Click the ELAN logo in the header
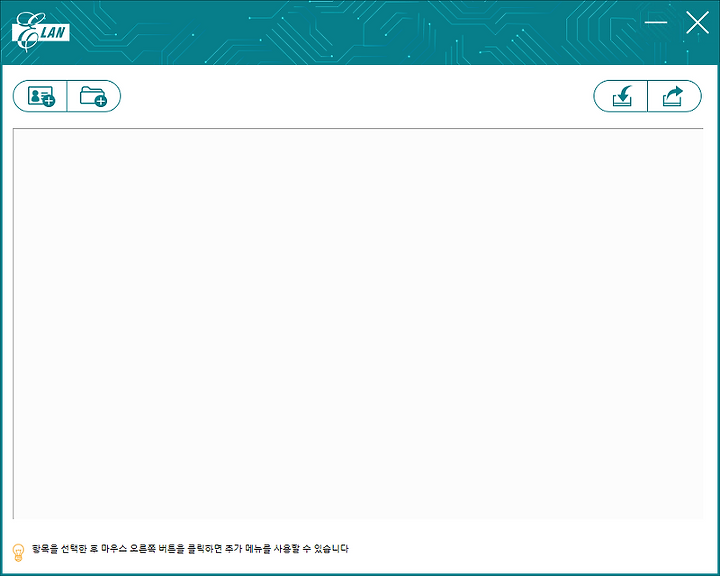The height and width of the screenshot is (576, 720). click(x=40, y=32)
